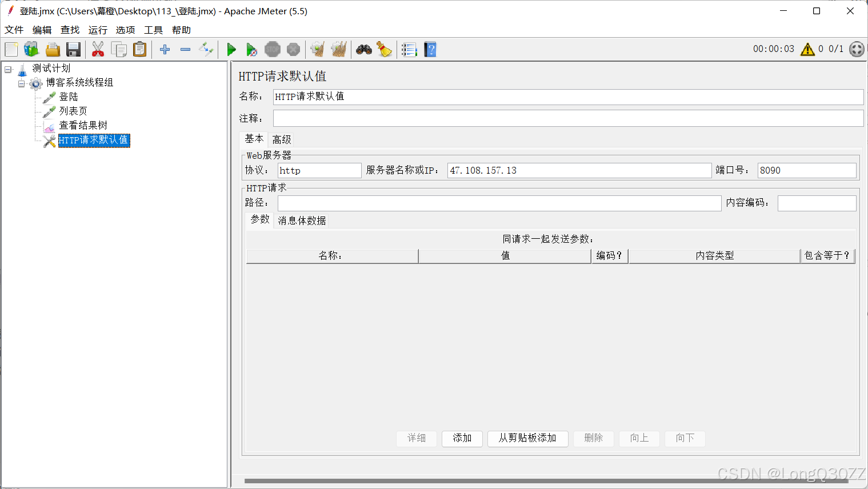Screen dimensions: 868x489
Task: Click the Clear broom icon
Action: coord(318,50)
